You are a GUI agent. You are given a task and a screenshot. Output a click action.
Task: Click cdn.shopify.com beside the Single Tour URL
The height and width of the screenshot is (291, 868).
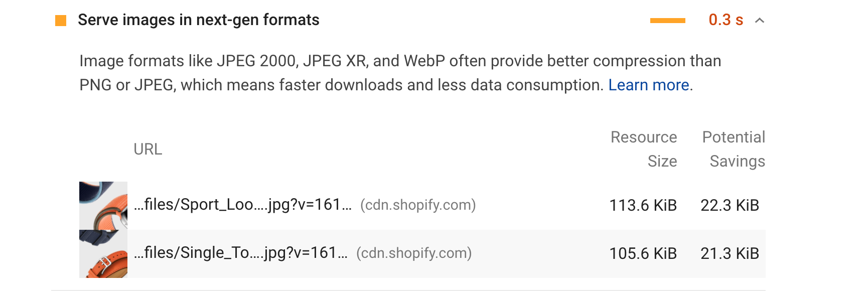tap(414, 253)
